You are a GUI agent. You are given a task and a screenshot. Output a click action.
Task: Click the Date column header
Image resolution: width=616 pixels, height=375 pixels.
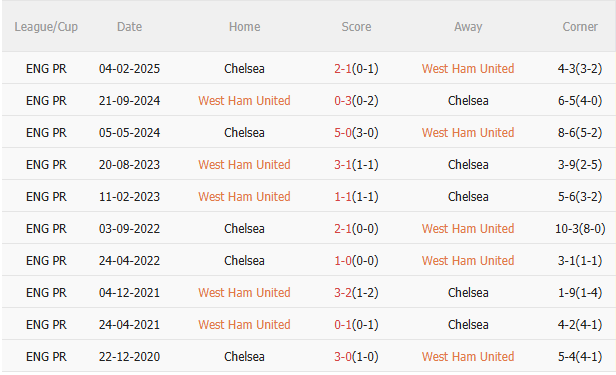[x=129, y=27]
